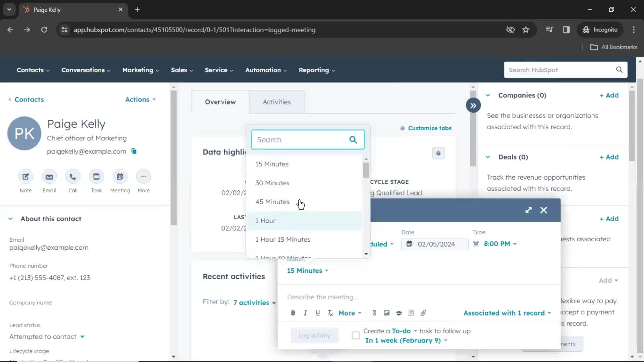Switch to the Activities tab
The height and width of the screenshot is (362, 644).
(x=276, y=102)
